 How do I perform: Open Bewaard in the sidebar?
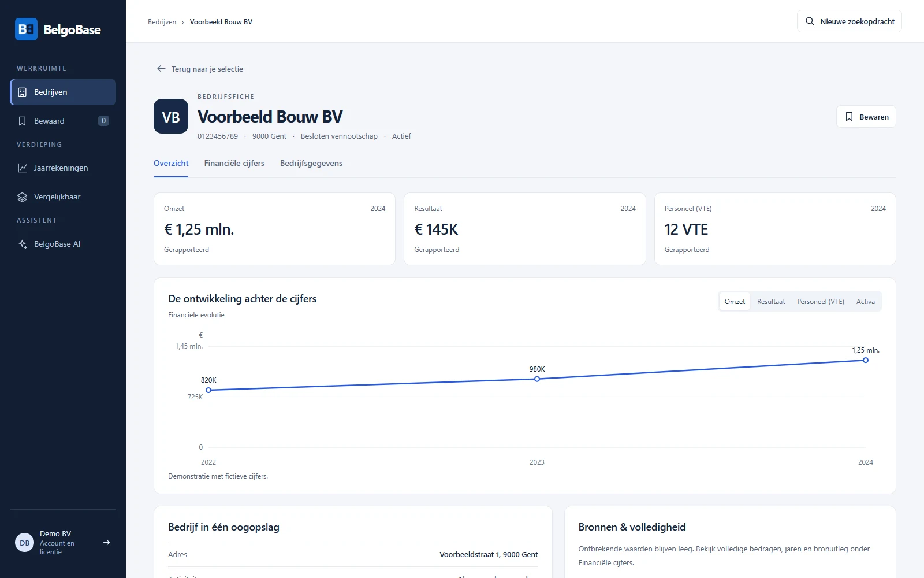[63, 121]
